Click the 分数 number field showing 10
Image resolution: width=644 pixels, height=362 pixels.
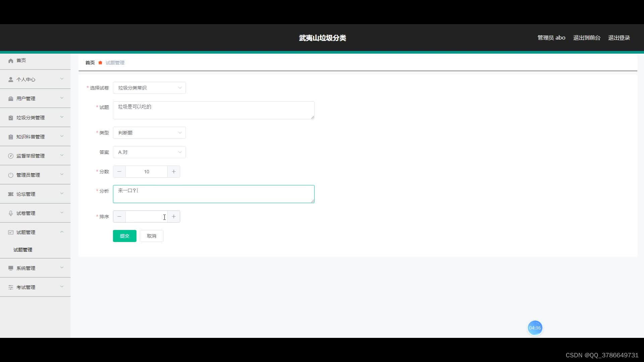click(147, 172)
